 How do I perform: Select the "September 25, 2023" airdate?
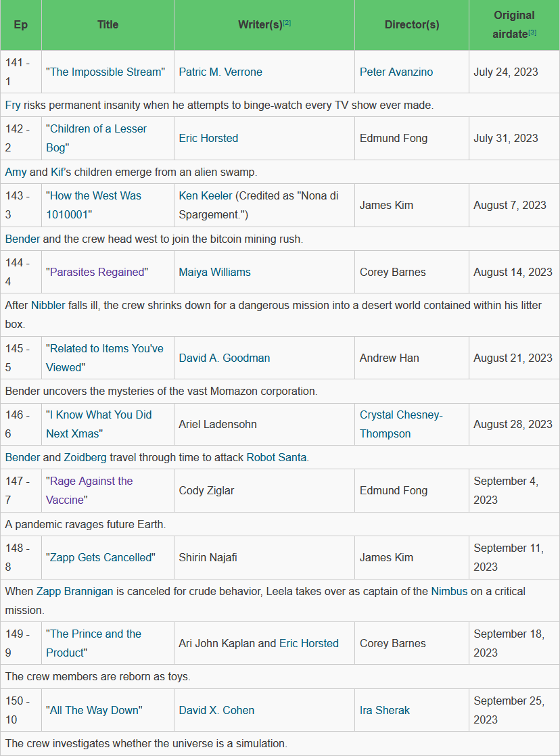tap(509, 710)
